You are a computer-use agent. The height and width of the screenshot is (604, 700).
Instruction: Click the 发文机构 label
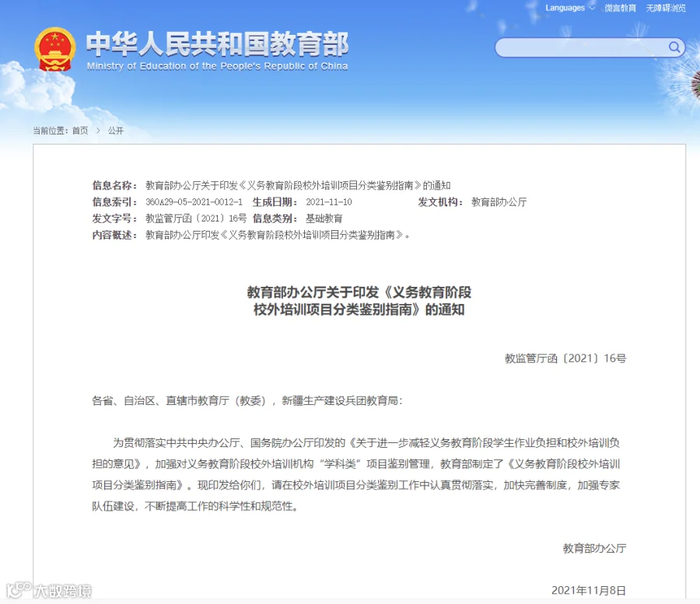point(440,202)
